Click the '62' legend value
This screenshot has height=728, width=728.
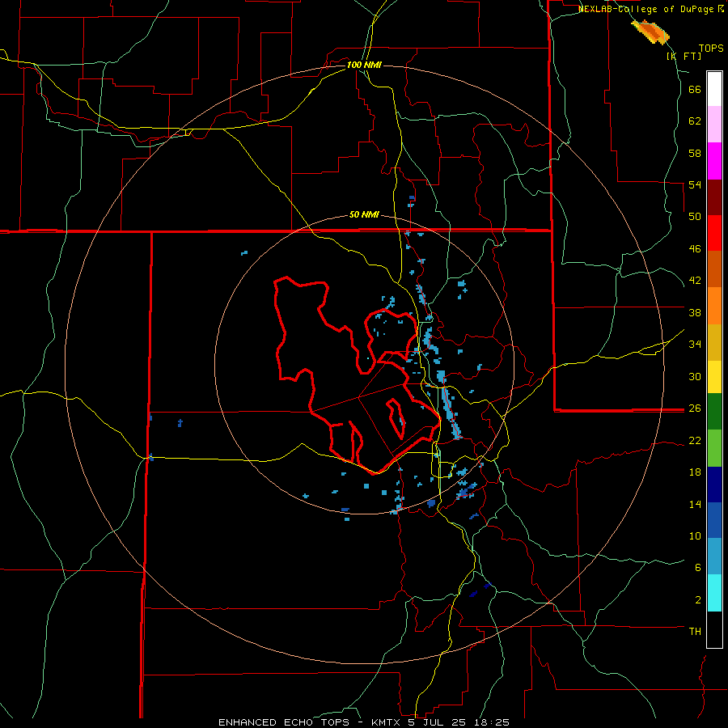click(695, 121)
